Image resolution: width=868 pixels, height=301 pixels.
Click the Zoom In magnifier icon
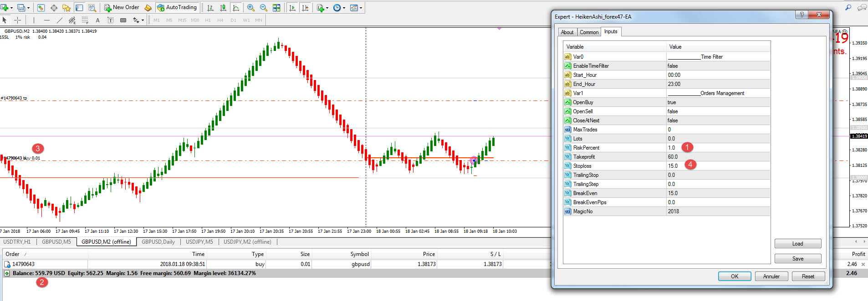251,8
